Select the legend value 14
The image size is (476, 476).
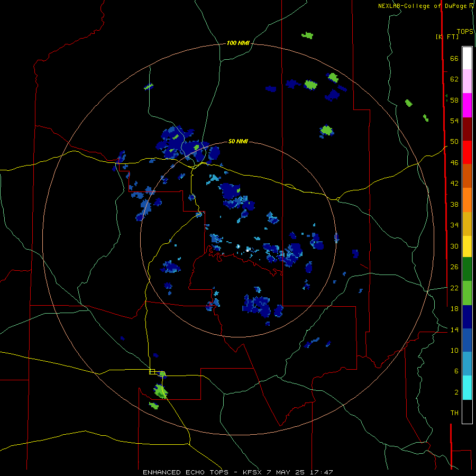[x=454, y=329]
